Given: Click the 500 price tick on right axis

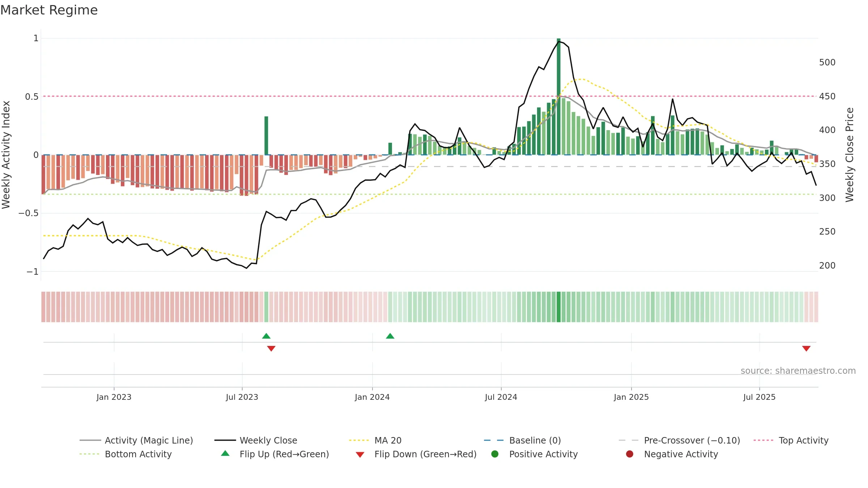Looking at the screenshot, I should [827, 62].
